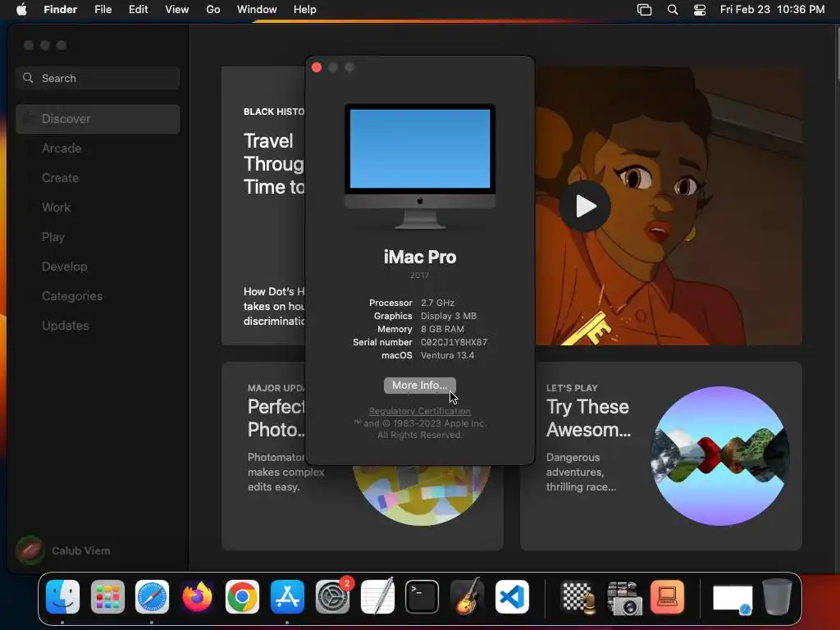840x630 pixels.
Task: Click the minimized window thumbnail in dock
Action: 733,599
